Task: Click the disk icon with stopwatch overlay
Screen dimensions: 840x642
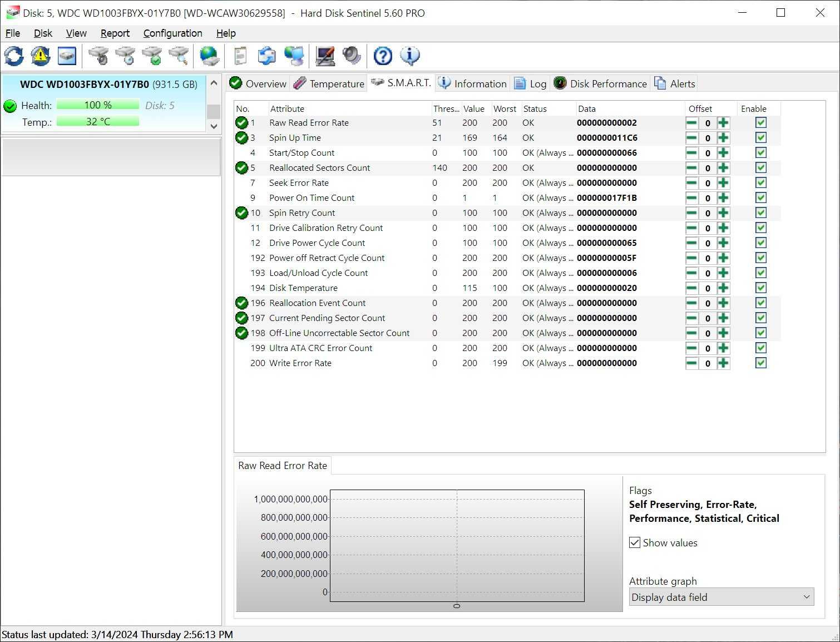Action: [99, 56]
